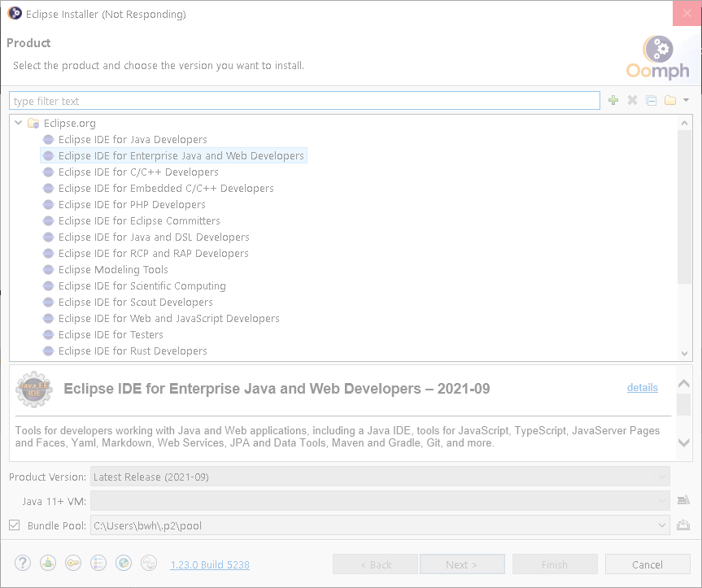Click the network proxy globe icon

(x=124, y=563)
